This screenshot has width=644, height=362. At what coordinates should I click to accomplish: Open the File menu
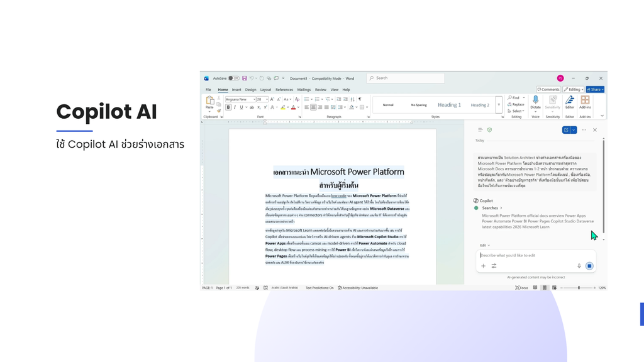click(x=208, y=89)
